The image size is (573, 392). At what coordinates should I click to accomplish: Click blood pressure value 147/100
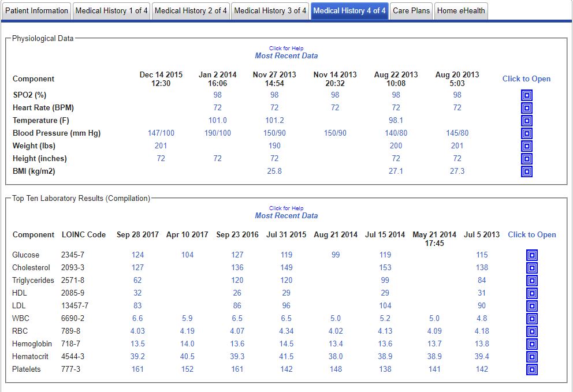pyautogui.click(x=161, y=133)
